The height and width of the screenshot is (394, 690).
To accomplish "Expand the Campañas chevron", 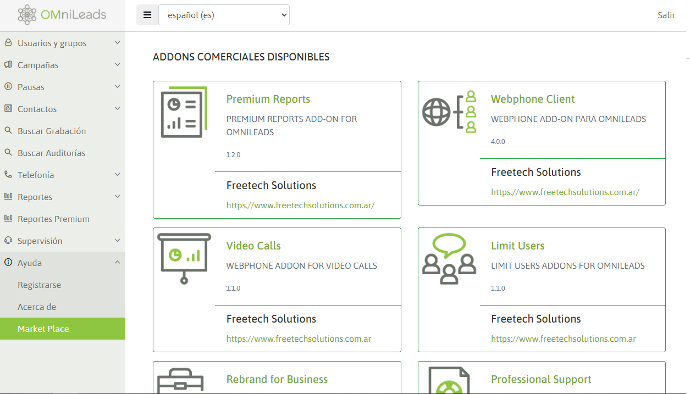I will (x=117, y=65).
